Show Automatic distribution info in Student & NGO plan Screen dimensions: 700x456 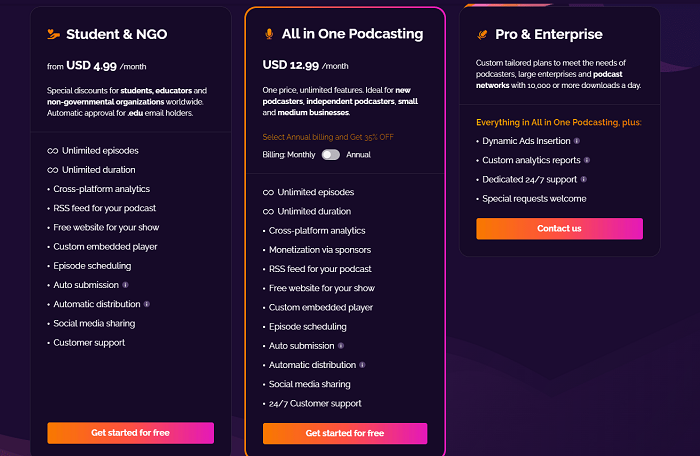coord(147,304)
